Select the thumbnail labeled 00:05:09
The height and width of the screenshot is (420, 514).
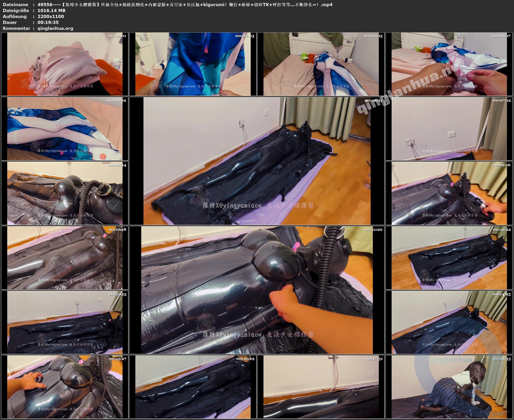[x=65, y=129]
